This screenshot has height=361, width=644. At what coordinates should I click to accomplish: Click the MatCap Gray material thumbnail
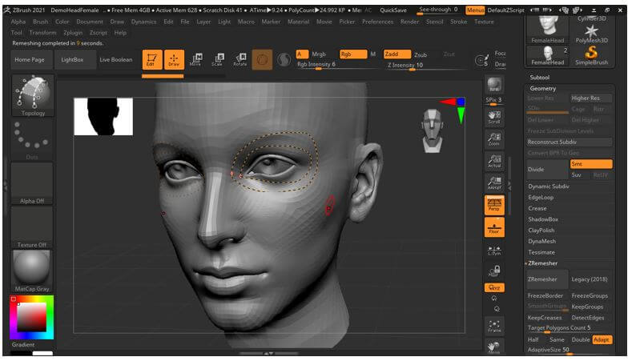pyautogui.click(x=31, y=267)
